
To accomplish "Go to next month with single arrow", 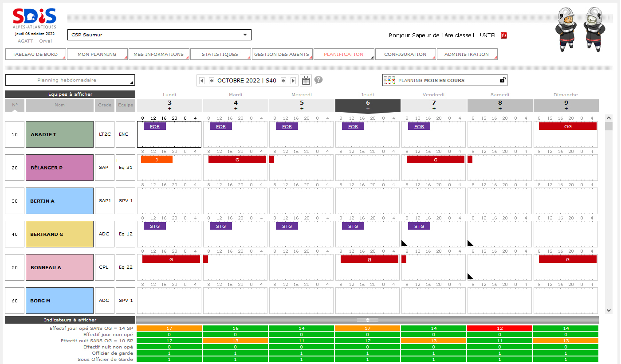I will tap(293, 81).
